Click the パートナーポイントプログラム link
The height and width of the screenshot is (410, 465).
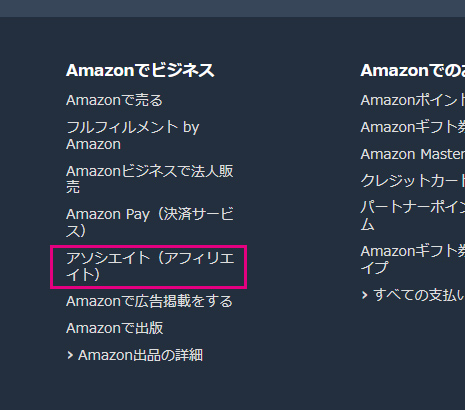(413, 216)
